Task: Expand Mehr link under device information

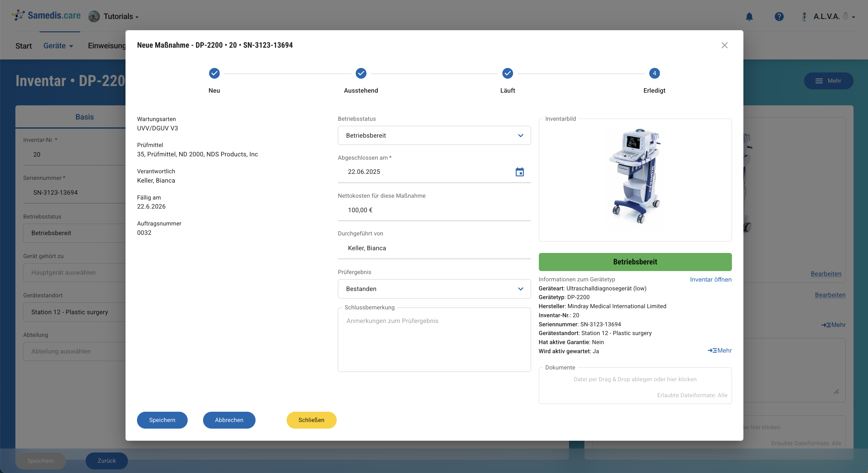Action: (719, 350)
